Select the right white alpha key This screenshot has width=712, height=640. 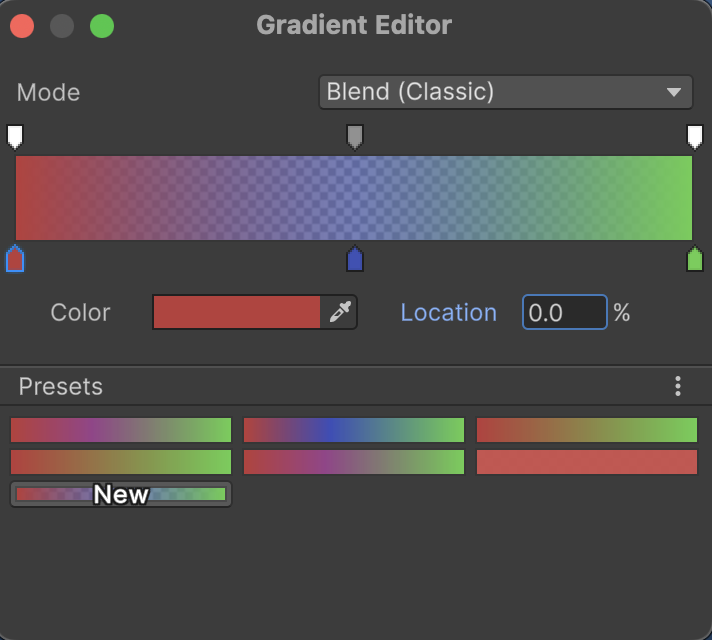tap(694, 136)
